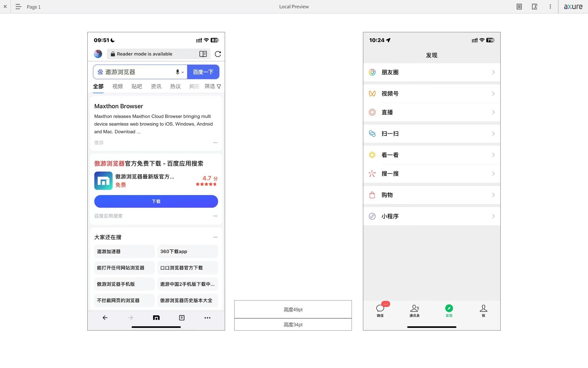This screenshot has width=588, height=368.
Task: Tap the 360下载app suggestion chip
Action: pyautogui.click(x=187, y=251)
